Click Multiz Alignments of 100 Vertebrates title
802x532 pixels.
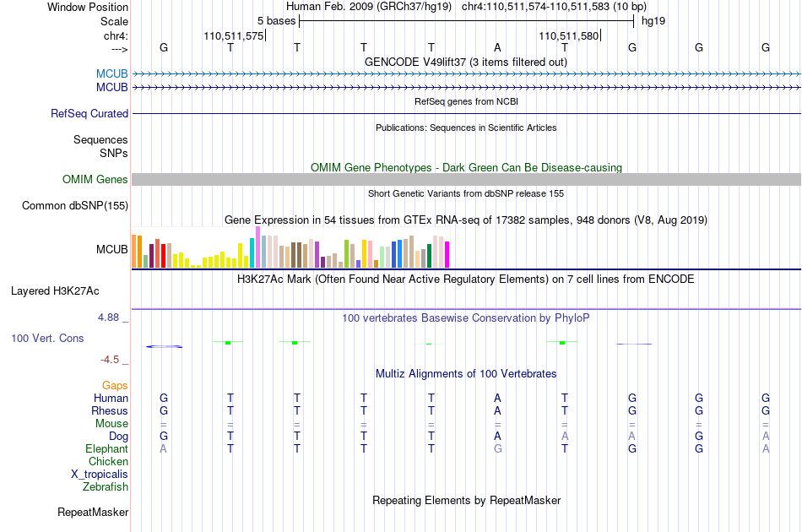tap(466, 373)
